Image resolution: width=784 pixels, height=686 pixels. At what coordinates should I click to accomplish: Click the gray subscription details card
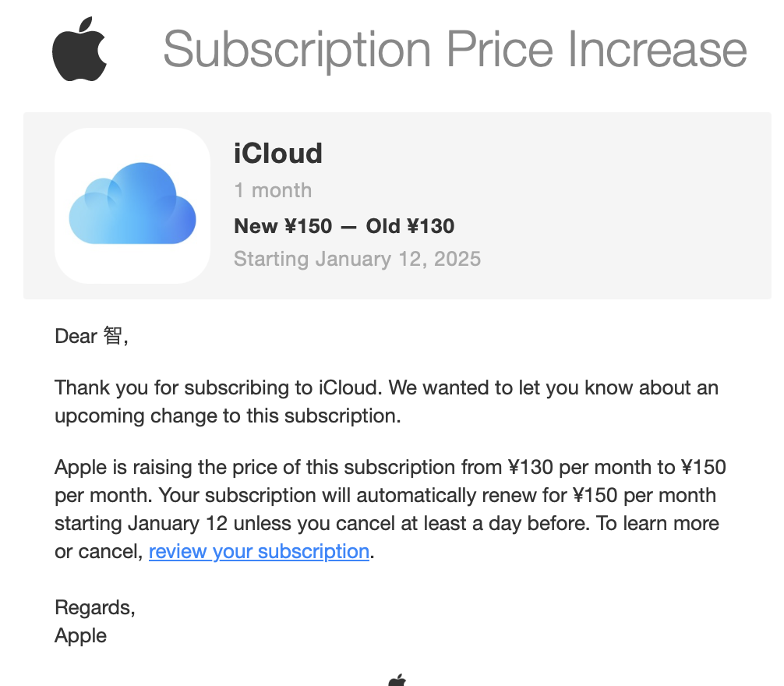pos(397,206)
